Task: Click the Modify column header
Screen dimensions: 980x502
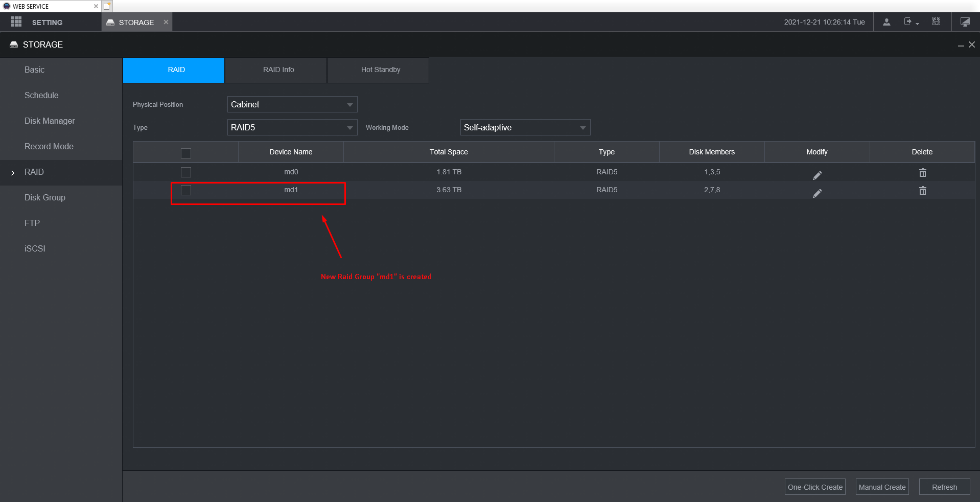Action: point(817,152)
